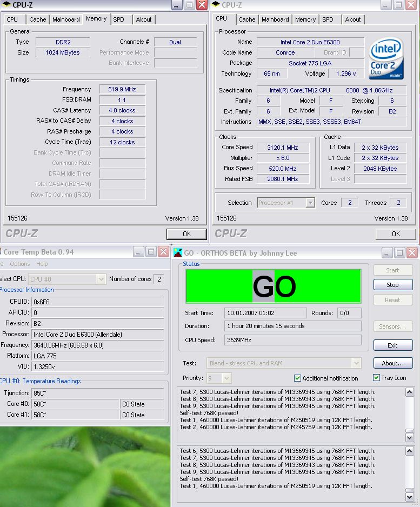Image resolution: width=420 pixels, height=507 pixels.
Task: Open About tab in left CPU-Z window
Action: 144,19
